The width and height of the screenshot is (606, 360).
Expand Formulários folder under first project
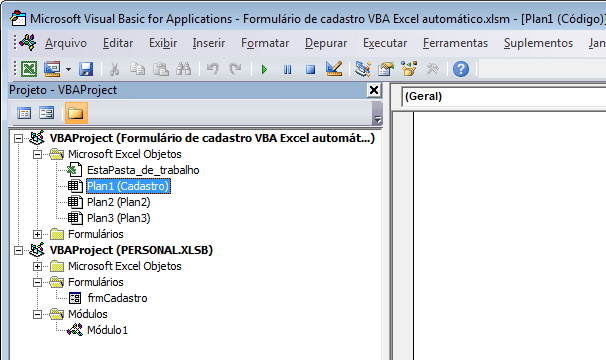coord(37,234)
